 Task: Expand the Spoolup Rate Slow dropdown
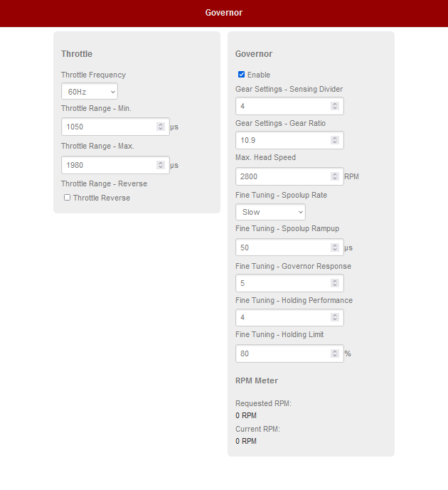270,212
